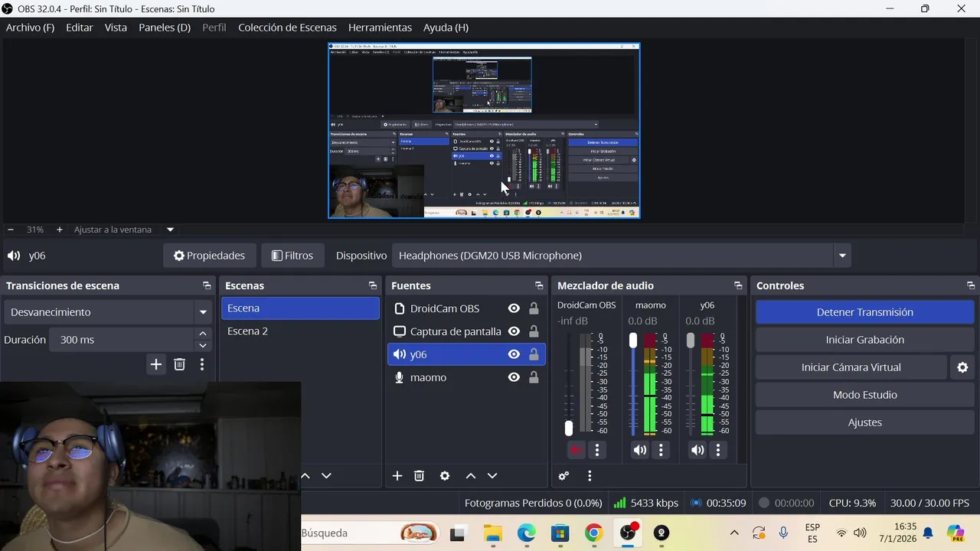The height and width of the screenshot is (551, 980).
Task: Open source properties gear in the Fuentes panel
Action: (x=445, y=476)
